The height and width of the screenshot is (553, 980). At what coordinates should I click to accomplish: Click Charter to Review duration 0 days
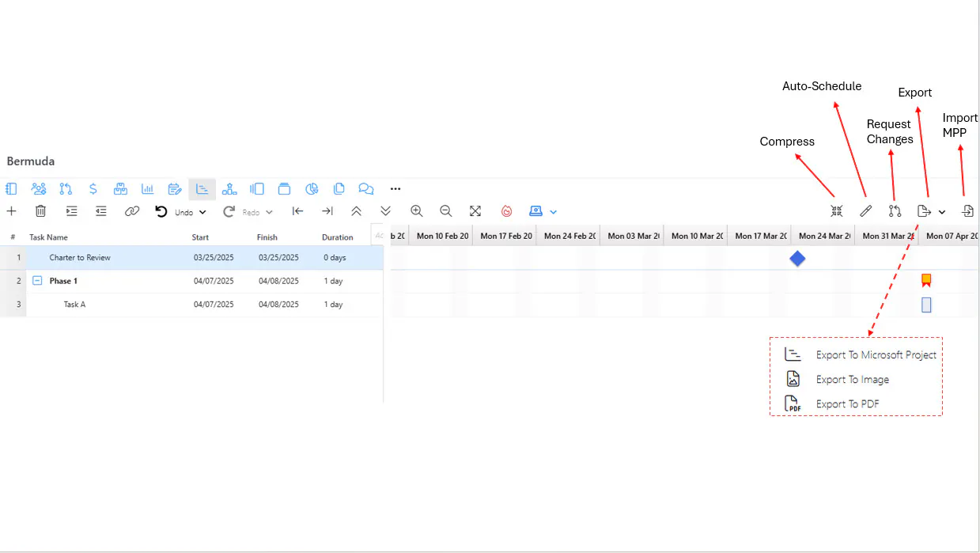tap(335, 258)
